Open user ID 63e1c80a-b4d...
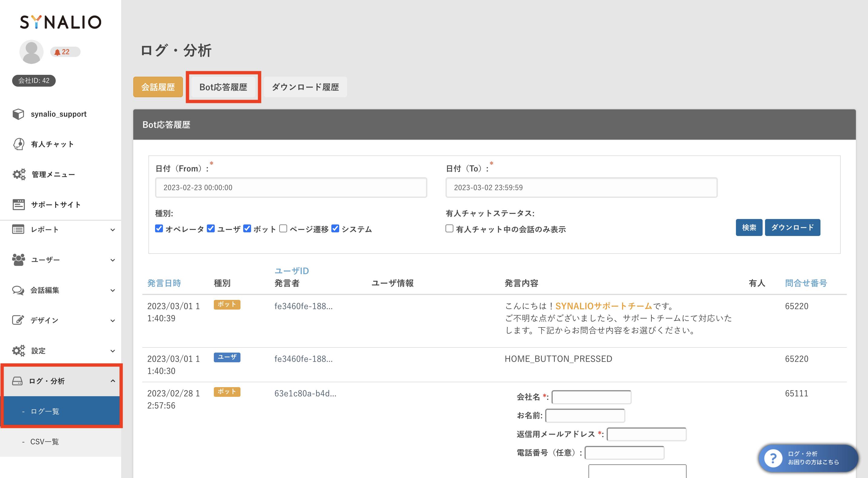The width and height of the screenshot is (868, 478). click(305, 393)
